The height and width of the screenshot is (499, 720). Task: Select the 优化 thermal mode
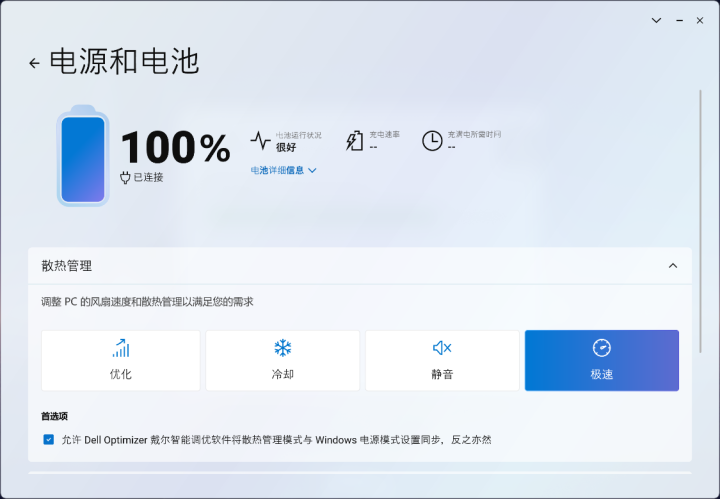tap(121, 361)
